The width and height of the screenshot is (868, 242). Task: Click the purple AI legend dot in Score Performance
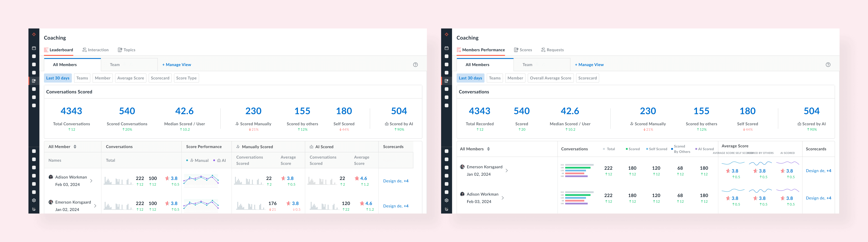[214, 160]
